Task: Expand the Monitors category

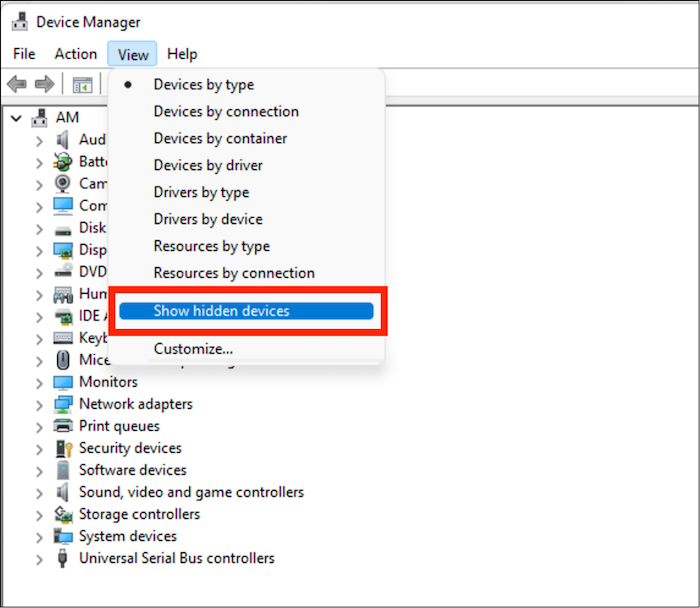Action: point(39,383)
